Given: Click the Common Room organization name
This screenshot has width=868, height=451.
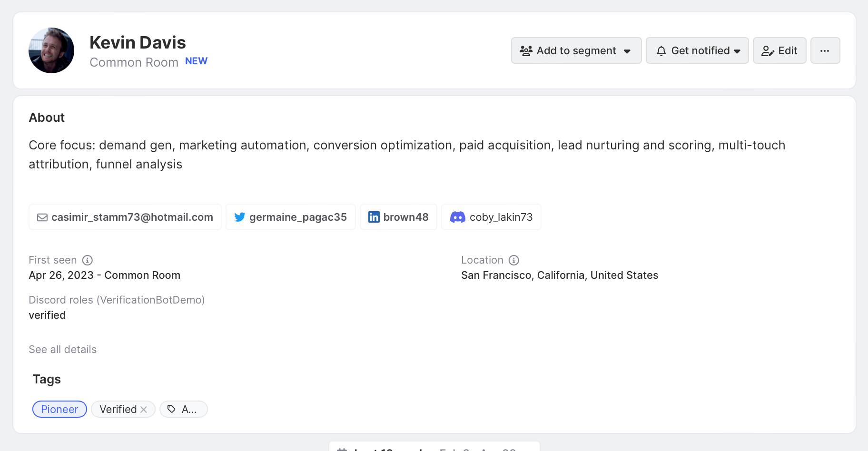Looking at the screenshot, I should coord(134,62).
